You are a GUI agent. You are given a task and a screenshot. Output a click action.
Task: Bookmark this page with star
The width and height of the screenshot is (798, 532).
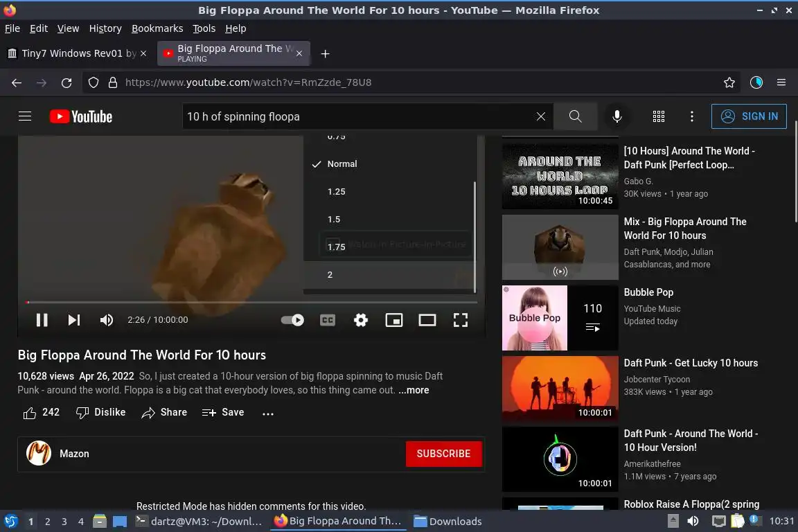[x=729, y=82]
